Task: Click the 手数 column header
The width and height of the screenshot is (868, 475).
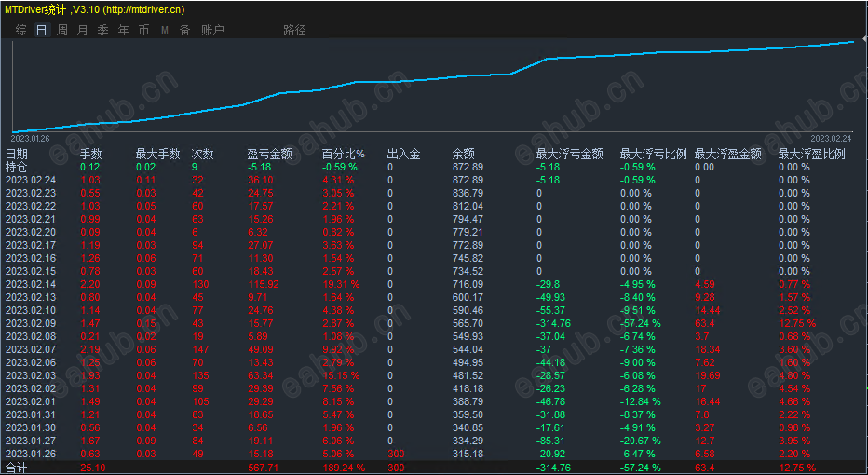Action: pyautogui.click(x=91, y=154)
